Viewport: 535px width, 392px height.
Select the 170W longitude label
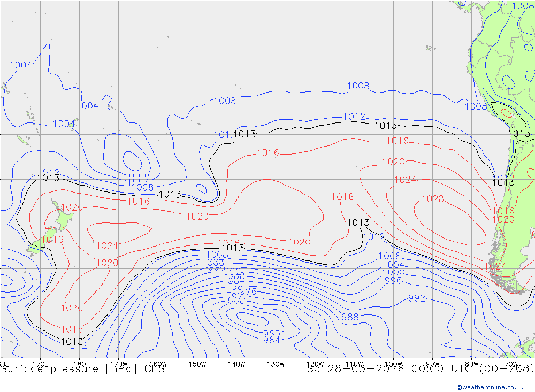click(x=119, y=364)
